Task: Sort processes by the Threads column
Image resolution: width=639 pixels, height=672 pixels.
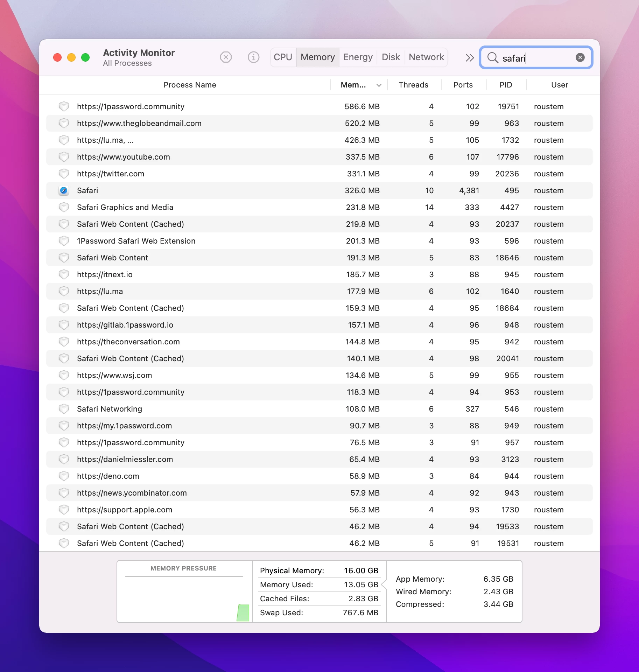Action: (x=413, y=85)
